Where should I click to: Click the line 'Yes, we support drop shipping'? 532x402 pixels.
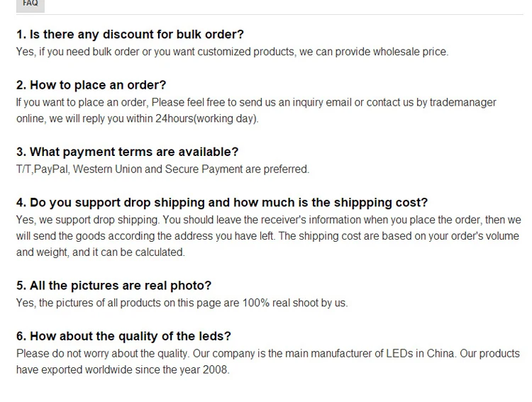(268, 220)
